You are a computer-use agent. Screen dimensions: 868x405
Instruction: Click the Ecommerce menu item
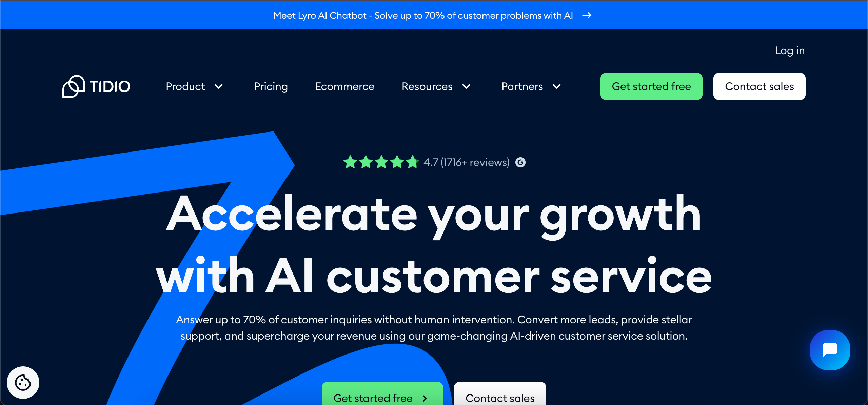point(344,86)
